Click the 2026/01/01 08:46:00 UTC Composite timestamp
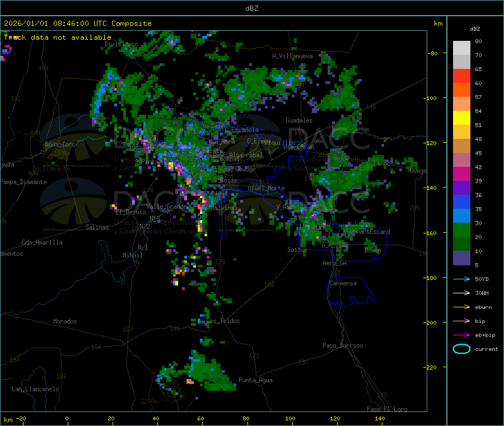The height and width of the screenshot is (426, 504). click(77, 24)
